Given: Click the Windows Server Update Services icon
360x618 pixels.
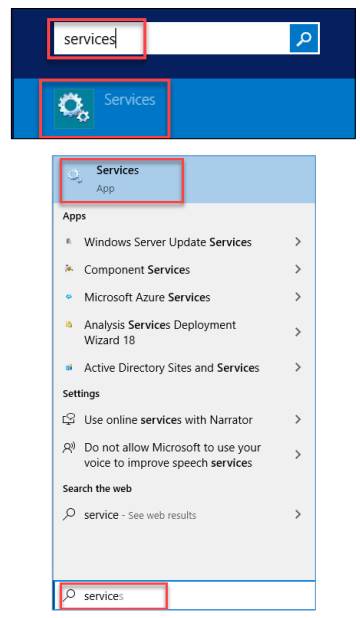Looking at the screenshot, I should pos(69,242).
